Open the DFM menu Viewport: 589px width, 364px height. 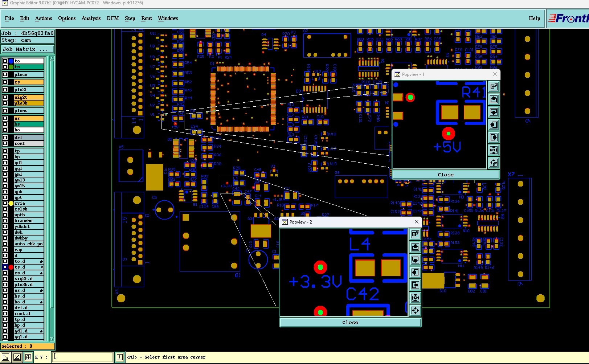coord(113,18)
